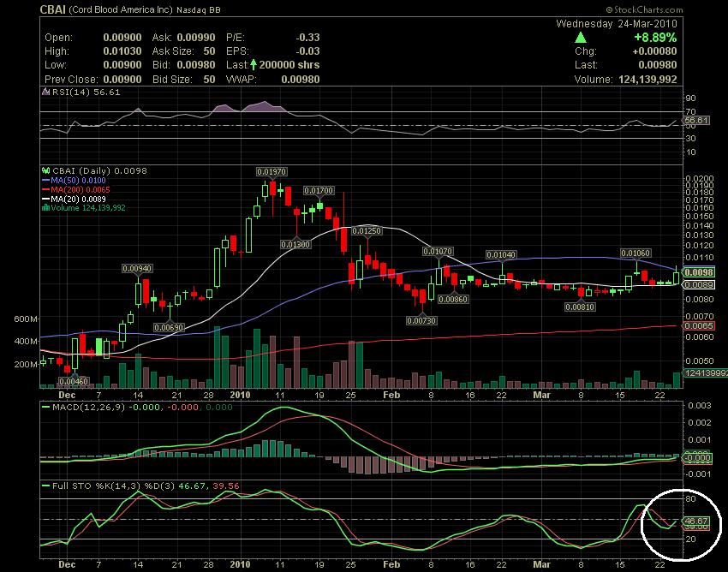Click the RSI indicator icon before RSI(14)
This screenshot has height=572, width=728.
[x=46, y=92]
